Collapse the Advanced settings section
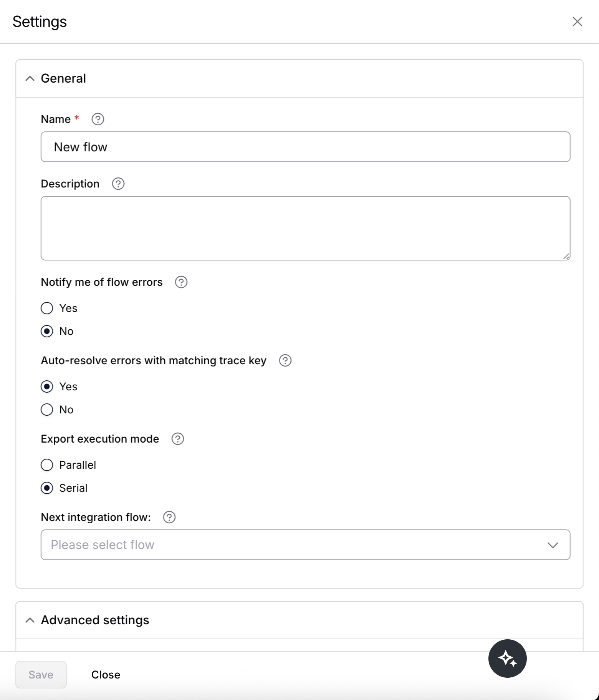The image size is (599, 700). click(x=30, y=620)
